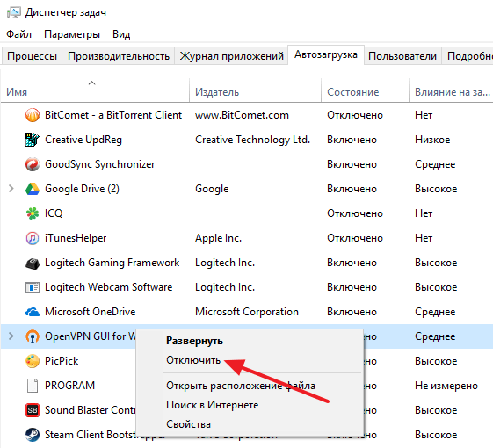Click the iTunesHelper music note icon
Screen dimensions: 493x448
click(33, 238)
